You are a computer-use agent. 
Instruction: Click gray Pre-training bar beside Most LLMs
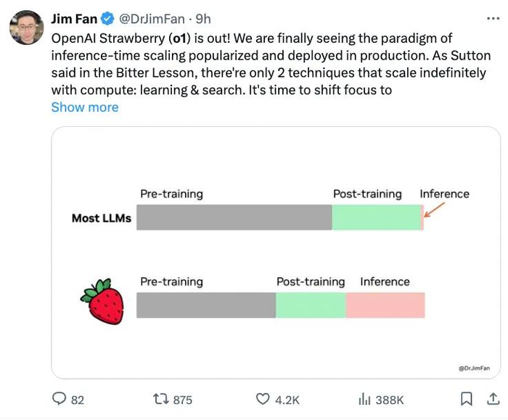point(234,218)
